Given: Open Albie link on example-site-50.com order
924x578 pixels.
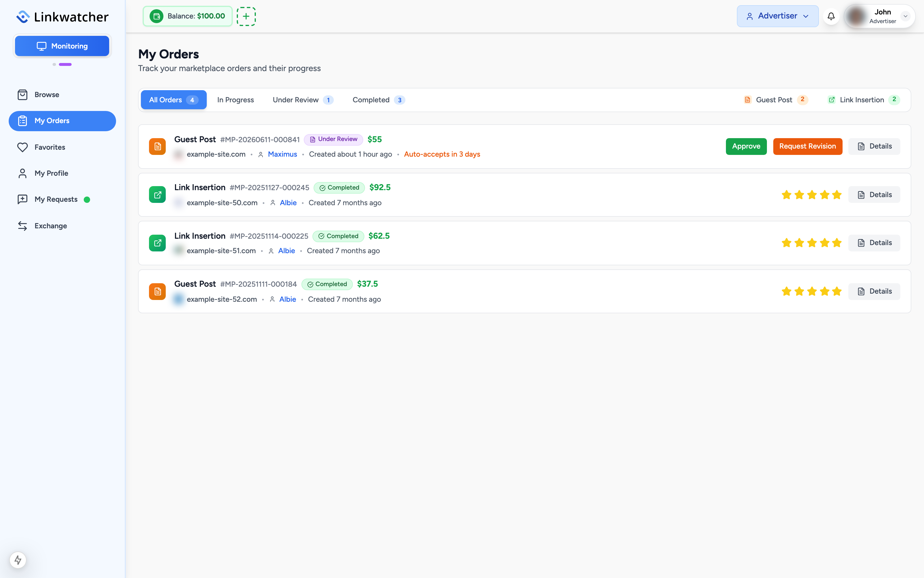Looking at the screenshot, I should 288,203.
